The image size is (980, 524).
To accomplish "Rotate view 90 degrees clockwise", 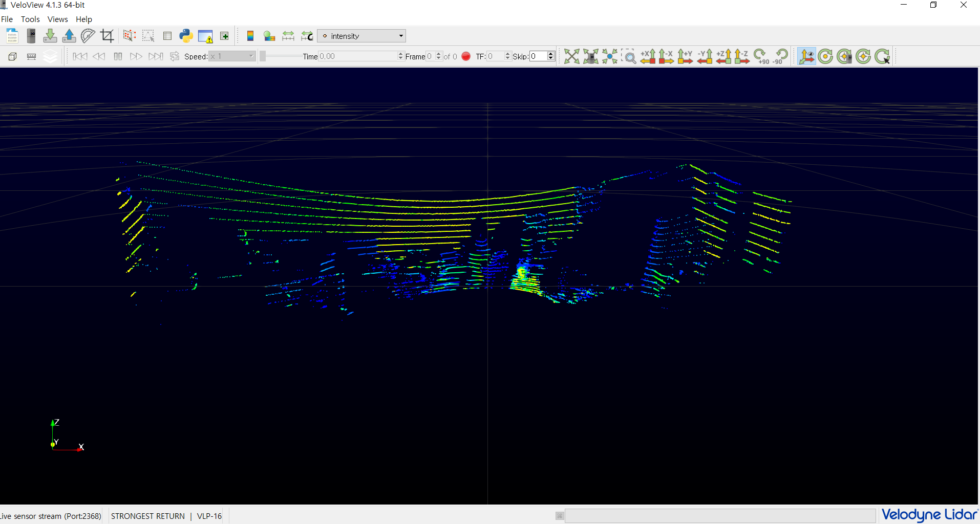I will pos(761,56).
